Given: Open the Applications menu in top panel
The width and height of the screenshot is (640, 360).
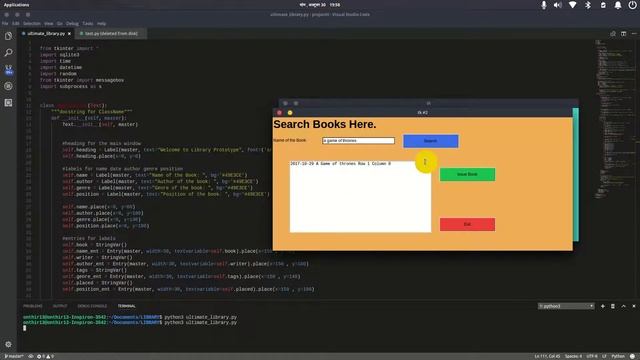Looking at the screenshot, I should pyautogui.click(x=16, y=5).
